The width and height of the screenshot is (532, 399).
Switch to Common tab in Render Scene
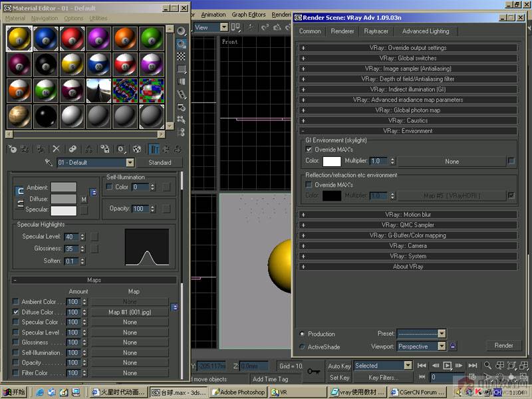(x=310, y=31)
